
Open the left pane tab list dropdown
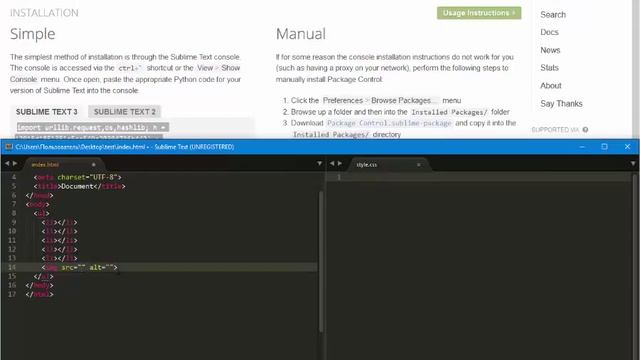319,164
